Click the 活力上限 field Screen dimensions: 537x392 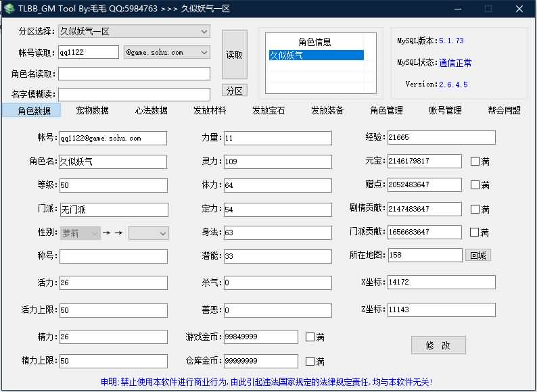pyautogui.click(x=114, y=310)
